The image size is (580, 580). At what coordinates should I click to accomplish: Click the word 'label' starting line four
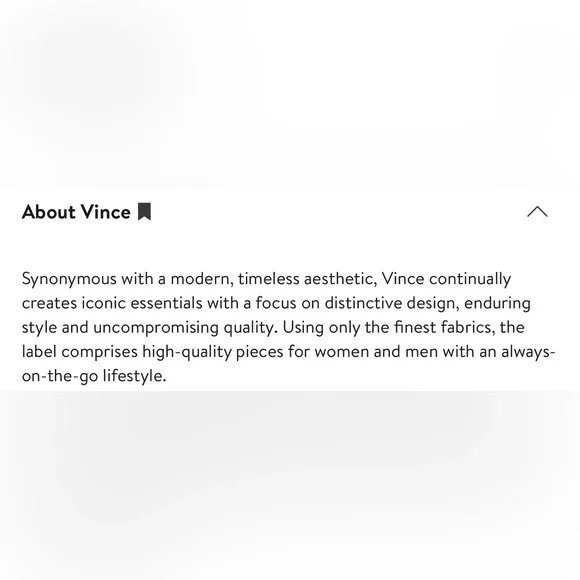click(x=39, y=351)
